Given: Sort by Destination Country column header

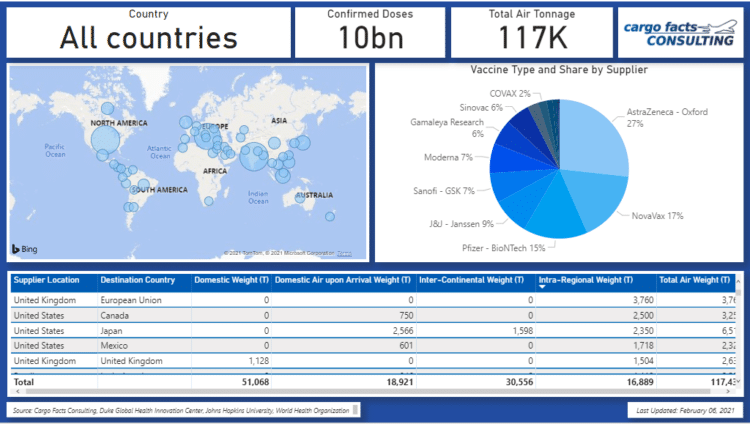Looking at the screenshot, I should [x=138, y=280].
